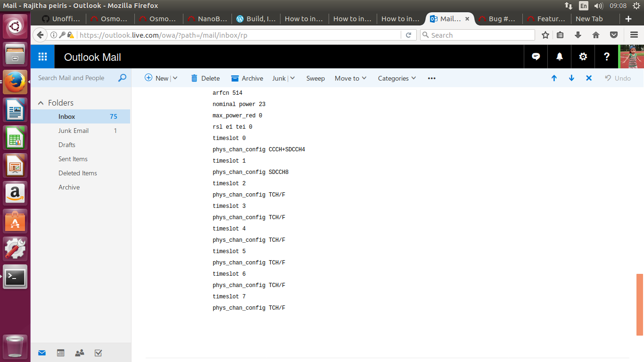Image resolution: width=644 pixels, height=362 pixels.
Task: Archive the current message
Action: (x=247, y=78)
